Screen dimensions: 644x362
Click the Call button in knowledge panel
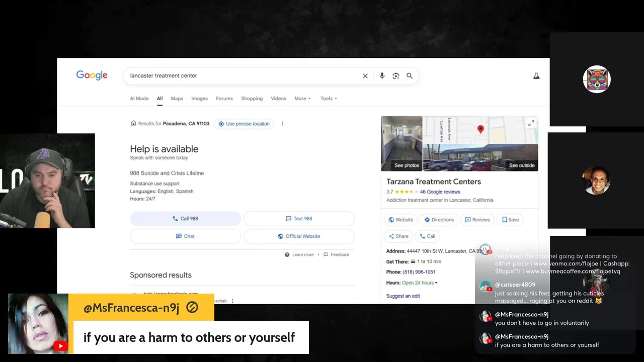tap(427, 236)
